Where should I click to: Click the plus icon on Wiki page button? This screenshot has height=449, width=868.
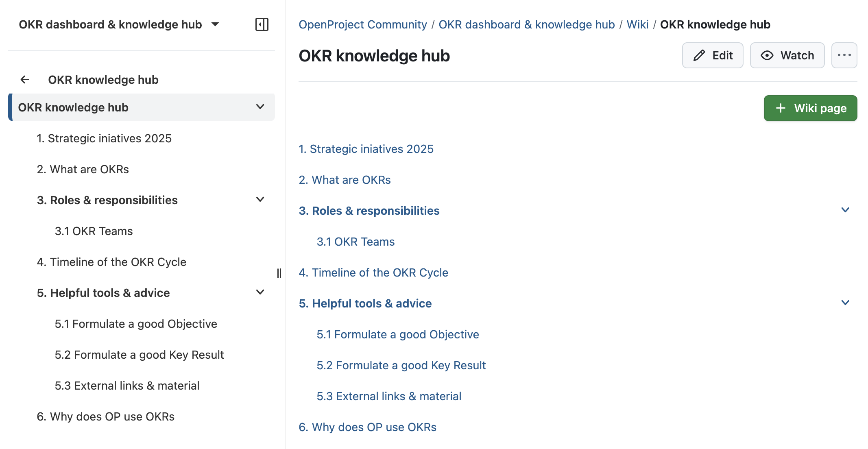click(780, 108)
